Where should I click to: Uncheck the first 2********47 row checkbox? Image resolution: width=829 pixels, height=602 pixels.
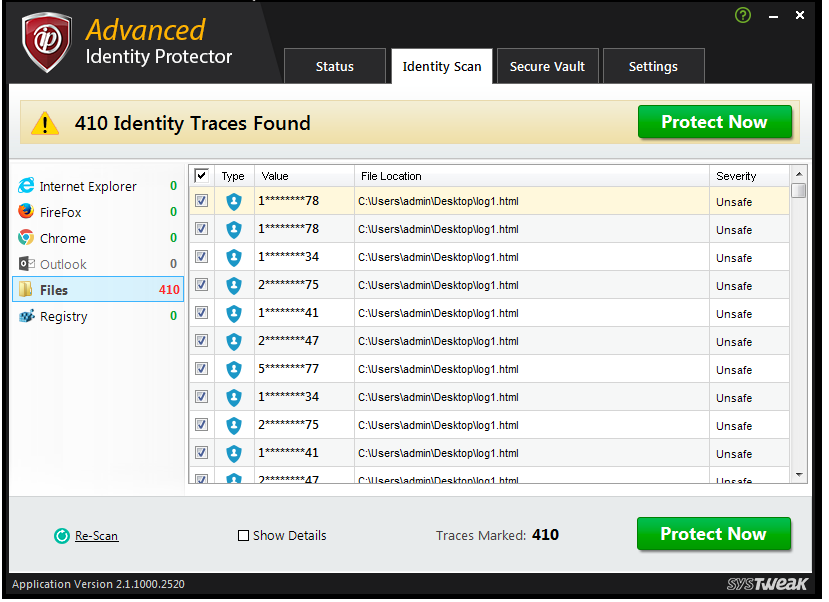tap(201, 340)
